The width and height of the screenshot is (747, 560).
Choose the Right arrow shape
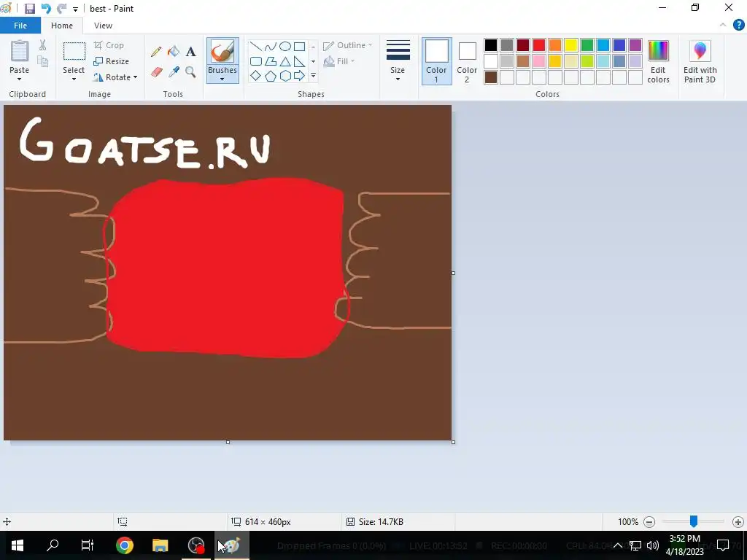299,76
